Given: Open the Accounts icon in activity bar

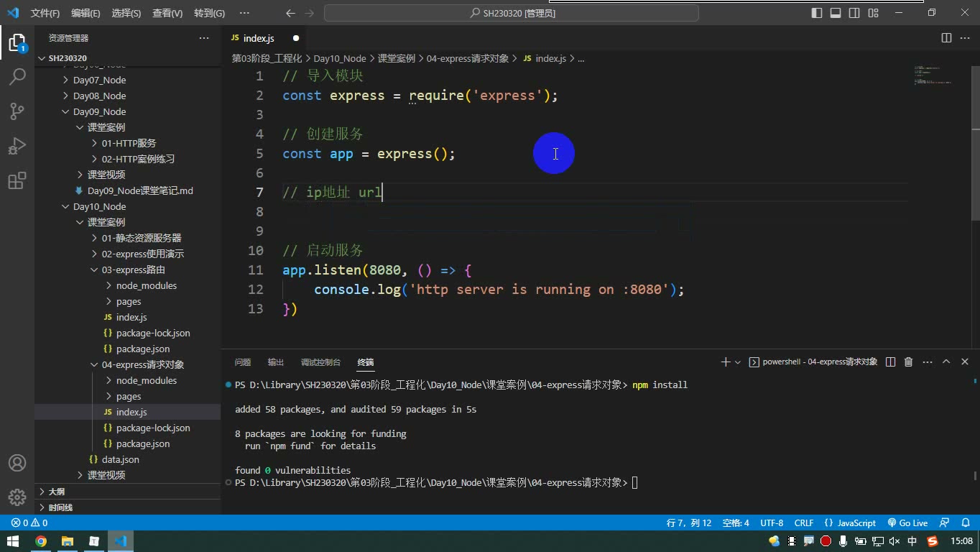Looking at the screenshot, I should coord(17,463).
